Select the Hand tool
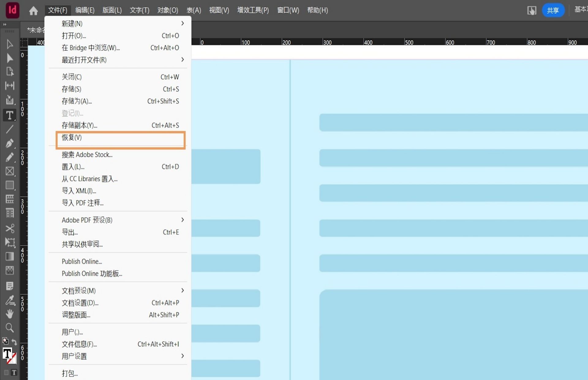The width and height of the screenshot is (588, 380). 9,313
